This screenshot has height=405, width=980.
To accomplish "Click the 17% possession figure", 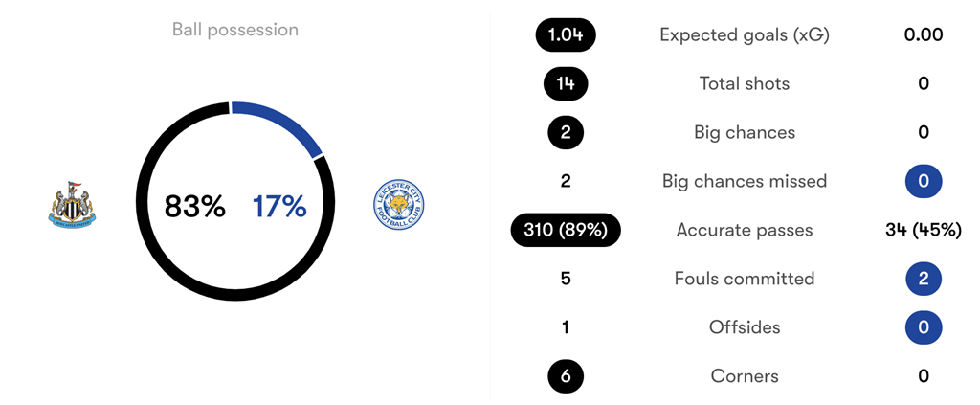I will (x=279, y=206).
